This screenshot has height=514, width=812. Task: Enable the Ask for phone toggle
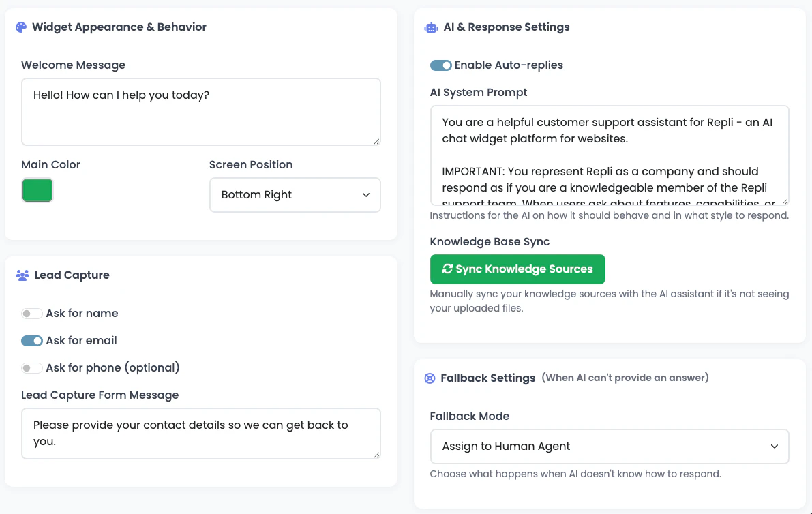coord(32,368)
